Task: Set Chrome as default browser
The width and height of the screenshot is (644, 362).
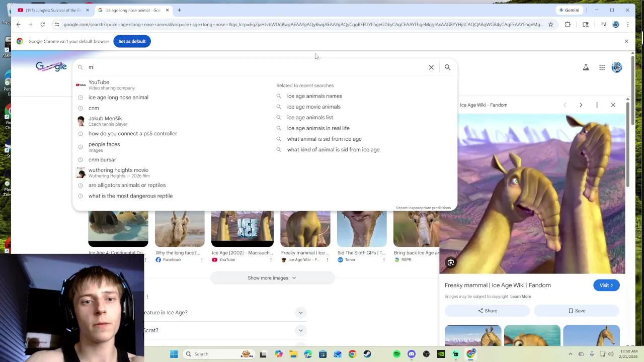Action: 132,41
